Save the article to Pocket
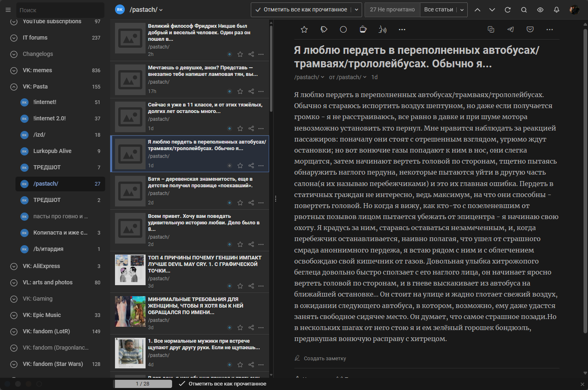Image resolution: width=588 pixels, height=390 pixels. (x=530, y=29)
